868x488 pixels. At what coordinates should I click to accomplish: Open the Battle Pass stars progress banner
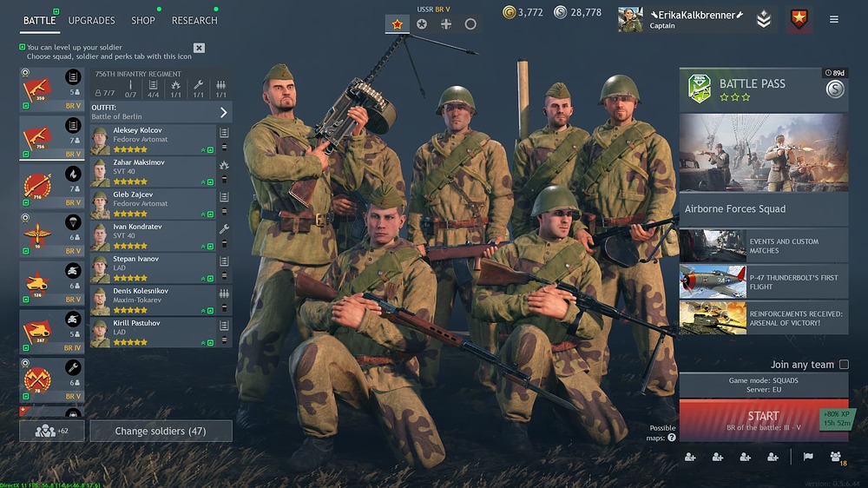pyautogui.click(x=763, y=89)
